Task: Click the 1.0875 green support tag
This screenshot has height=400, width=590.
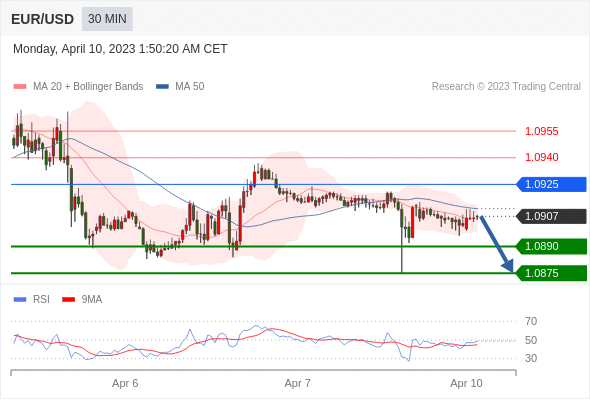Action: 551,273
